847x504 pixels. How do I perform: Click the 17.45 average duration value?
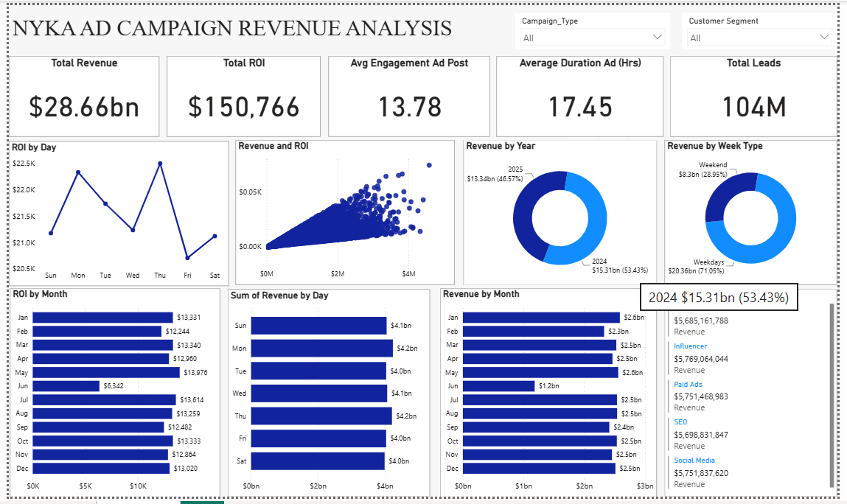pyautogui.click(x=580, y=106)
